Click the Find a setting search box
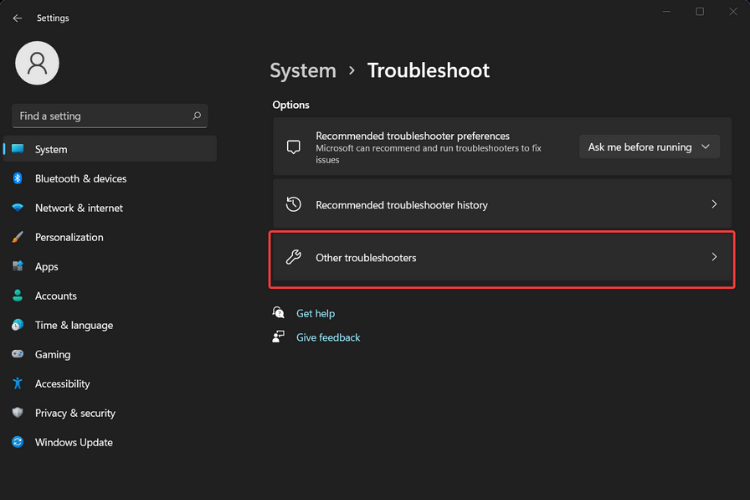 tap(100, 116)
